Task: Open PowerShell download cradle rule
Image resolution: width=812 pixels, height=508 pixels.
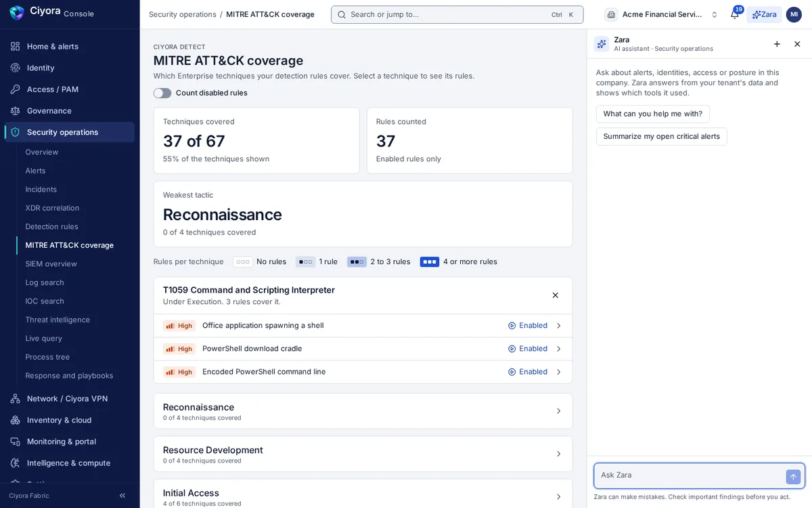Action: [x=363, y=349]
